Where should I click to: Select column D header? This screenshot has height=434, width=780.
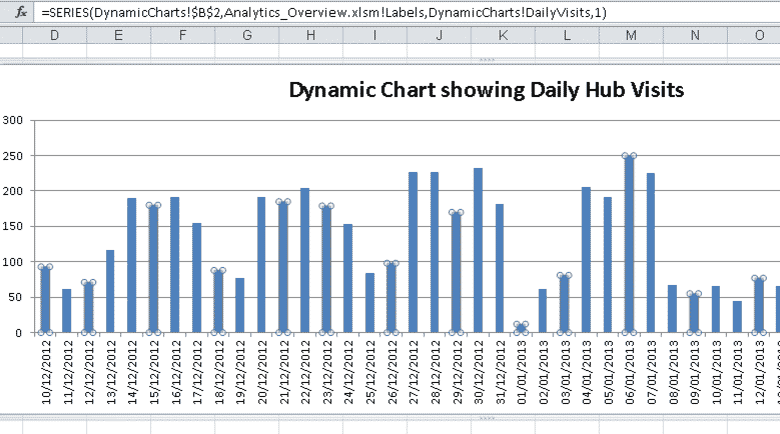(54, 35)
